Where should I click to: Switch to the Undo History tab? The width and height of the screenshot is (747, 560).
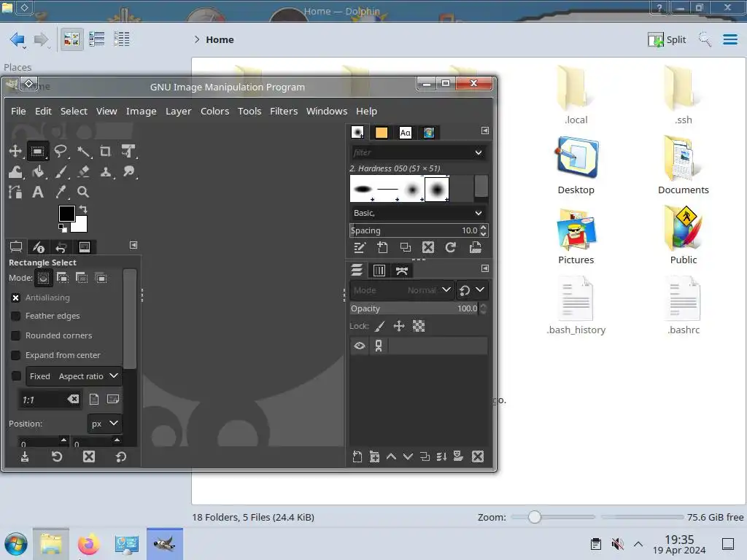click(x=61, y=246)
